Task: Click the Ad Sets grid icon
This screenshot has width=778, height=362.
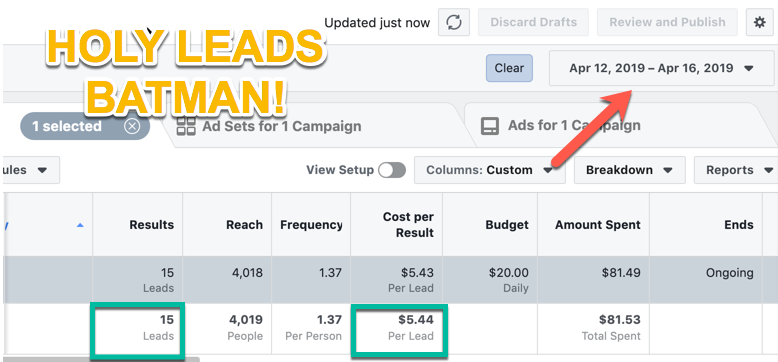Action: click(x=186, y=126)
